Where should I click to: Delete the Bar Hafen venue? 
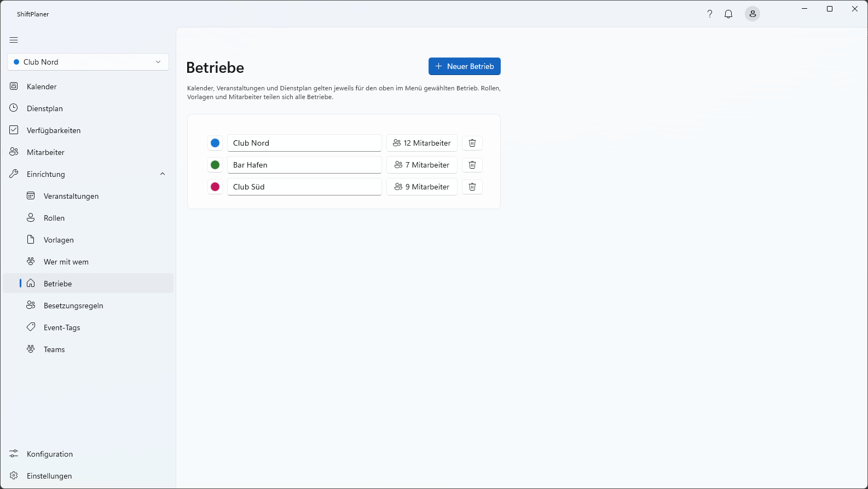coord(472,165)
